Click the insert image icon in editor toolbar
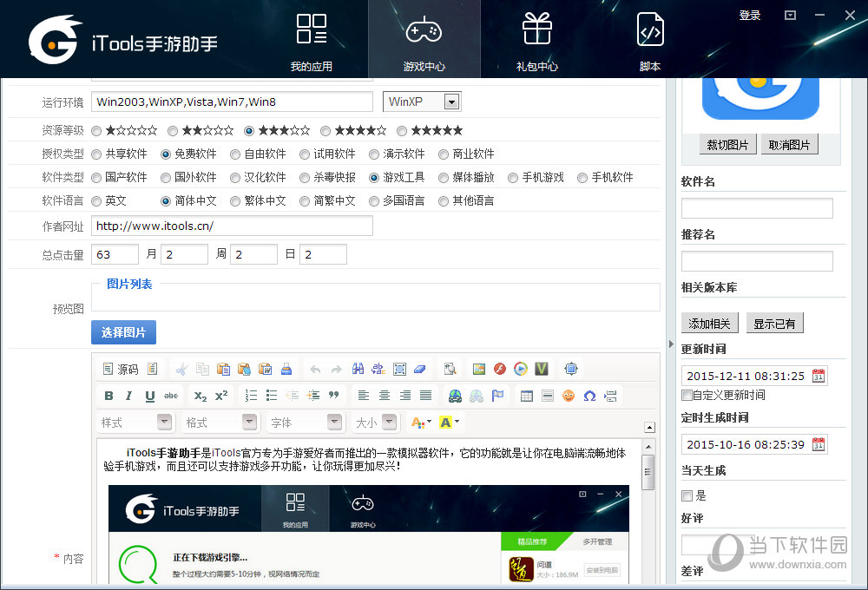This screenshot has width=868, height=590. 480,368
